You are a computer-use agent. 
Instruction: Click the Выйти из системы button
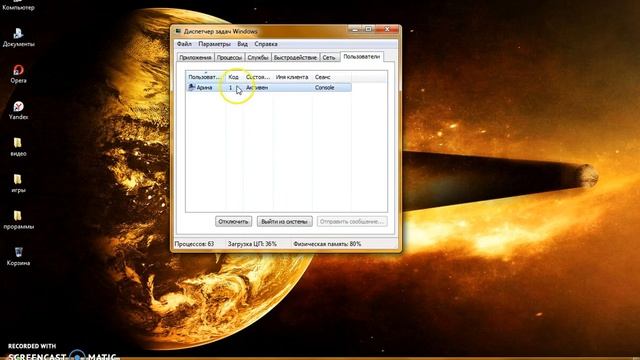pos(284,222)
